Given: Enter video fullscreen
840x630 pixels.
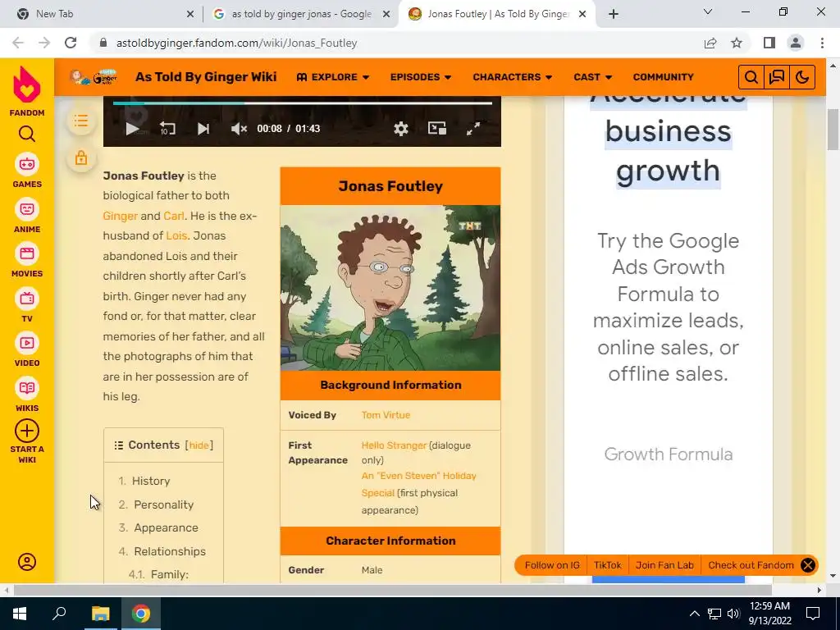Looking at the screenshot, I should 473,129.
